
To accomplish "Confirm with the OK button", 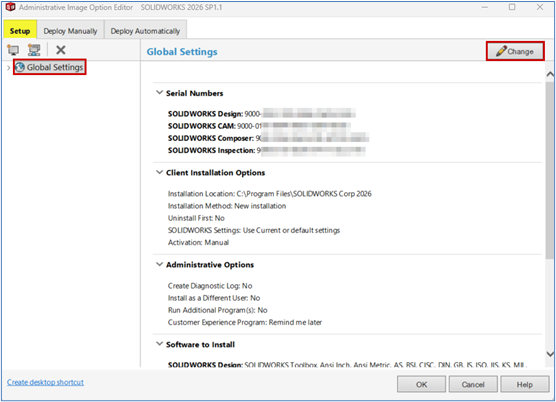I will [x=421, y=384].
